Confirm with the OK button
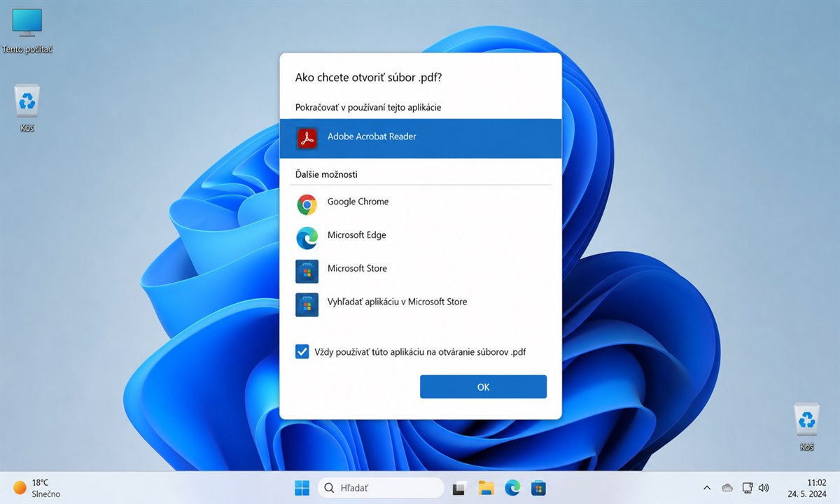This screenshot has height=504, width=840. pos(483,387)
